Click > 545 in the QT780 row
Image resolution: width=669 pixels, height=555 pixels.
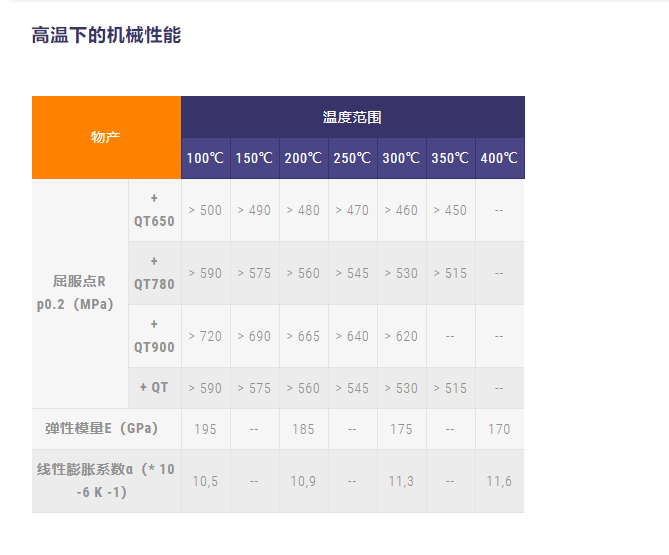click(353, 273)
